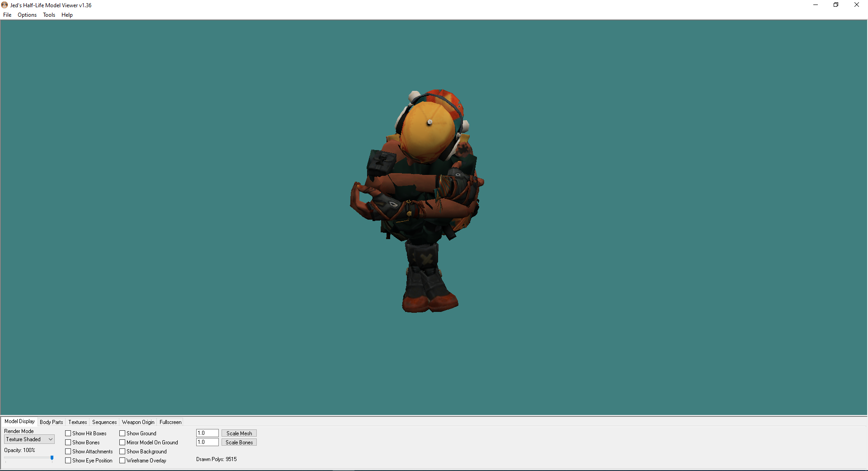Click the Scale Mesh value field
This screenshot has width=868, height=471.
pos(208,433)
